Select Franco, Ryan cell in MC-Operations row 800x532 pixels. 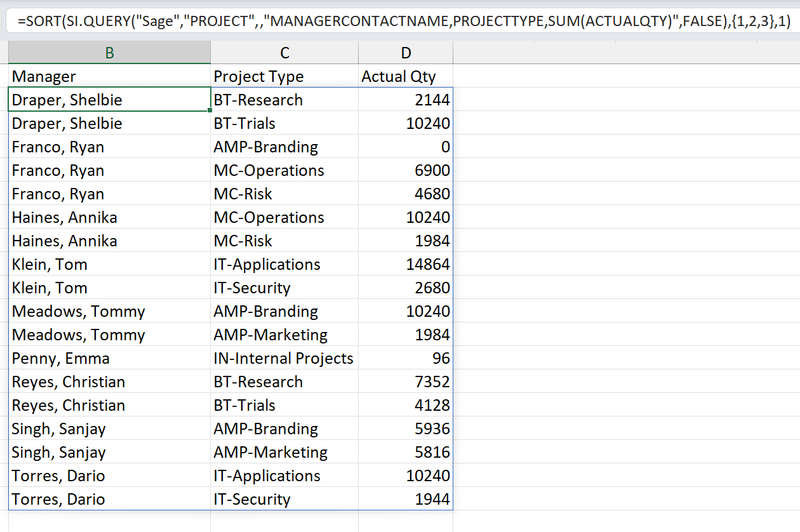click(x=110, y=170)
